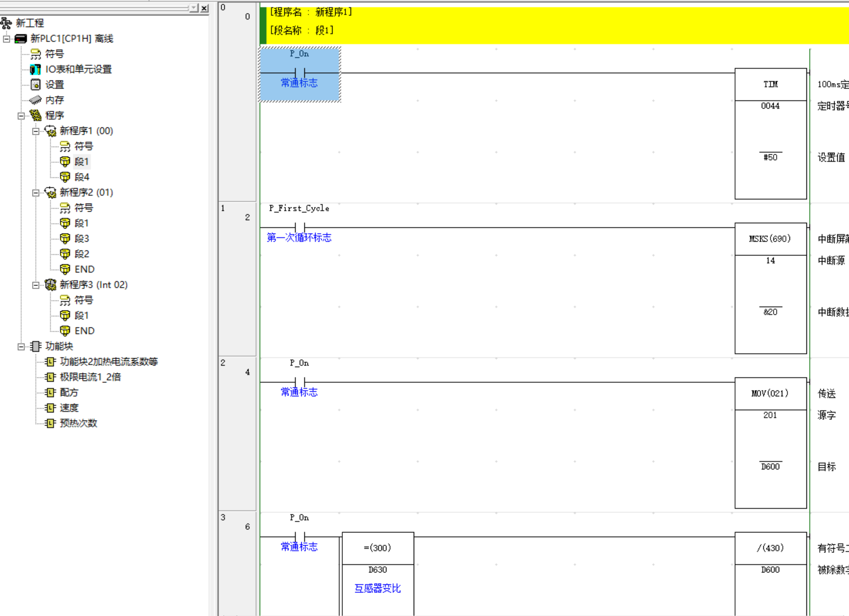
Task: Click the 内存 memory icon in tree
Action: [35, 100]
